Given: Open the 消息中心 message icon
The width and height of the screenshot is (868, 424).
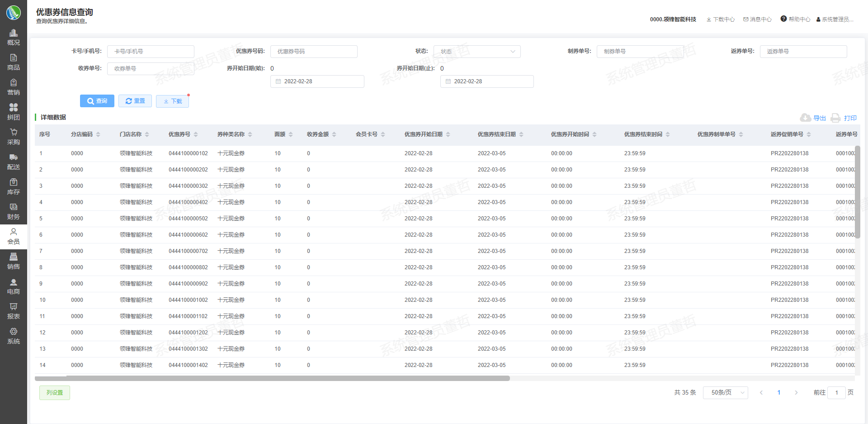Looking at the screenshot, I should tap(746, 19).
